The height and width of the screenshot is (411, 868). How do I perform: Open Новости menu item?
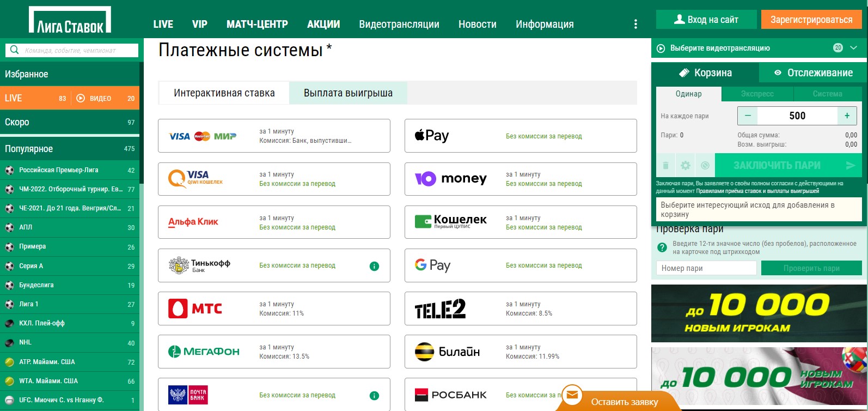[478, 24]
